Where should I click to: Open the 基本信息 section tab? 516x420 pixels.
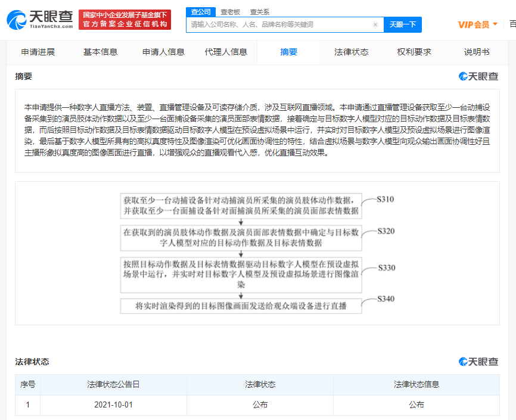point(100,52)
